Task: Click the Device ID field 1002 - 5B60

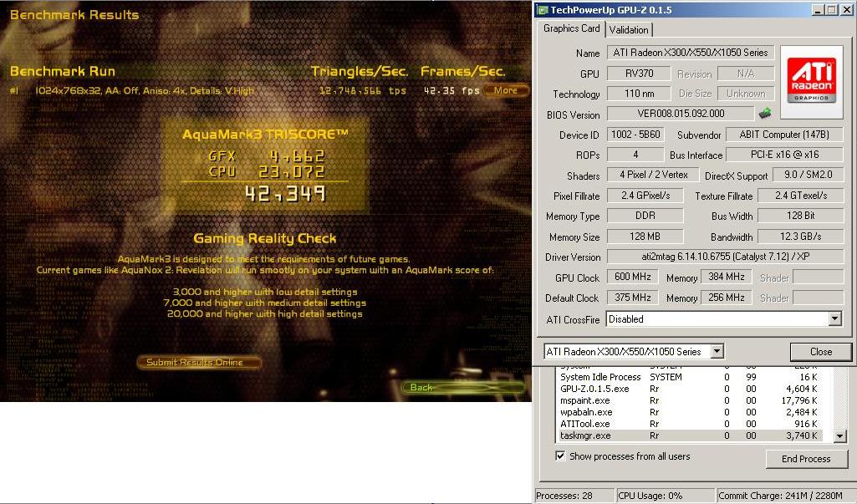Action: pyautogui.click(x=635, y=135)
